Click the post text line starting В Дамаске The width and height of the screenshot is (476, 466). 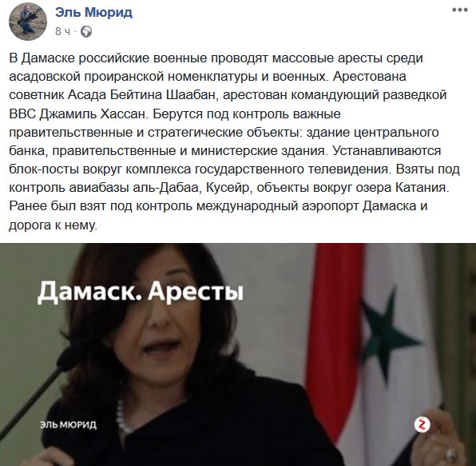216,58
